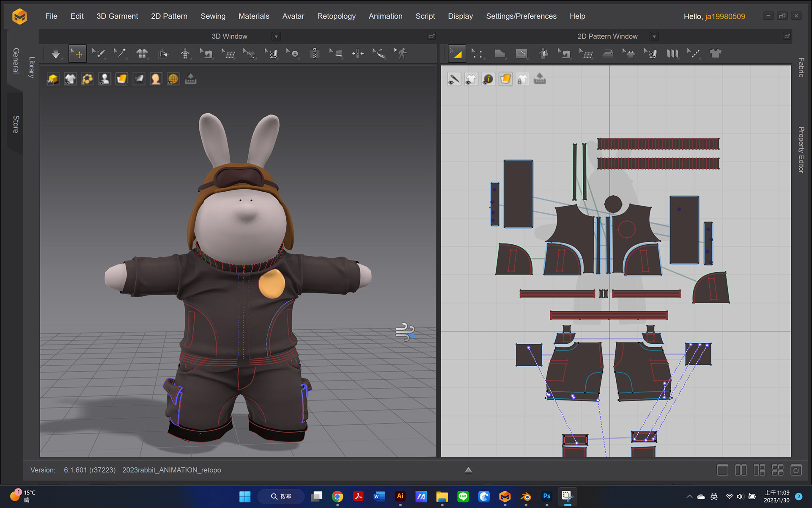Click the wind controller in 3D viewport
Viewport: 812px width, 508px height.
pyautogui.click(x=405, y=332)
